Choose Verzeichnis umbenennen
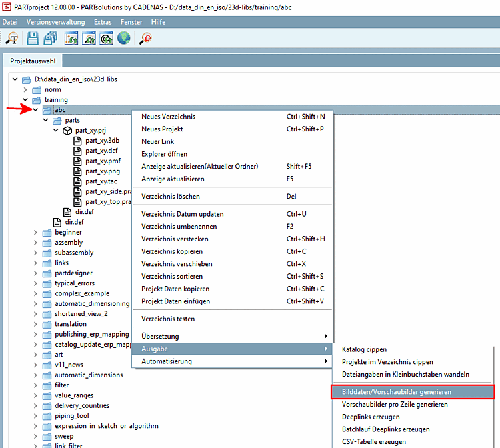 click(233, 227)
